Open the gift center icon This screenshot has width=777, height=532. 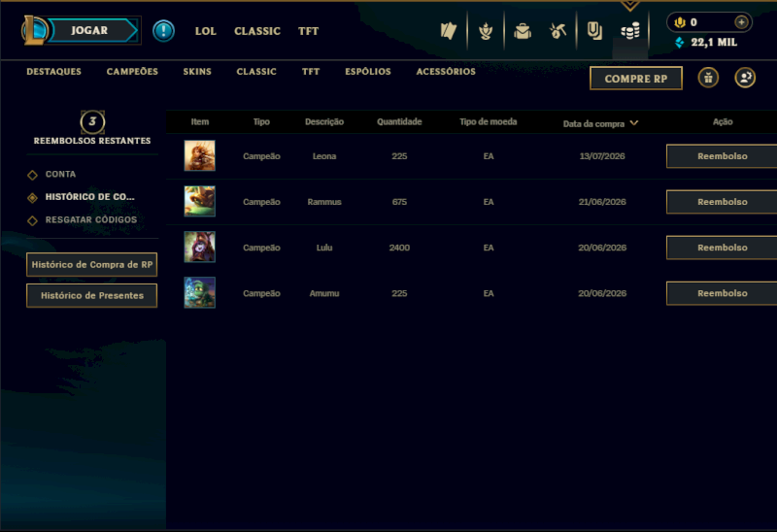[x=708, y=78]
